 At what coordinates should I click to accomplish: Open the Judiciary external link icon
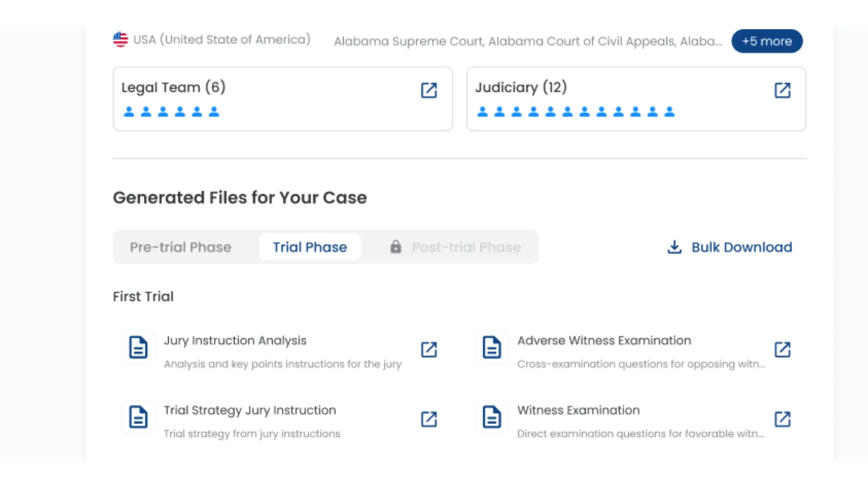coord(782,90)
